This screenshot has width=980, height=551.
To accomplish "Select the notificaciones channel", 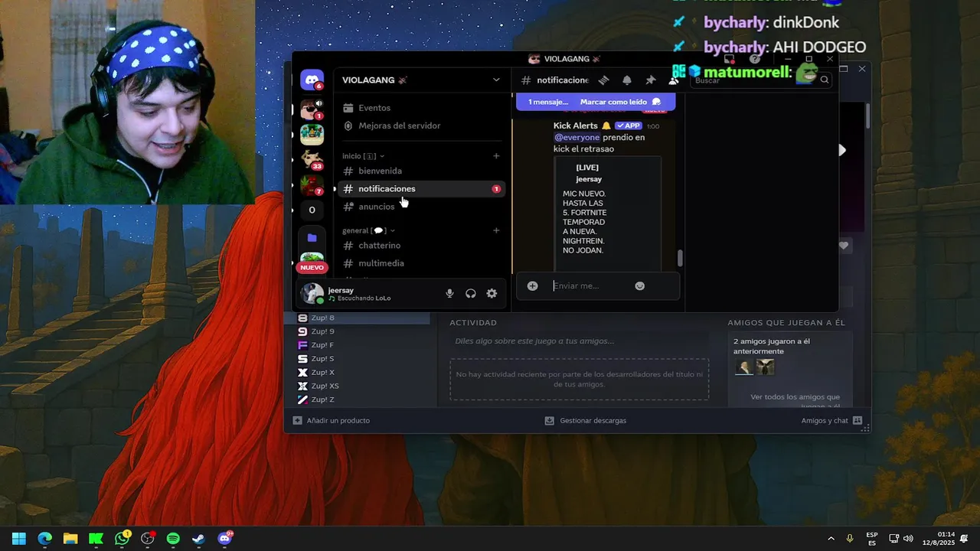I will tap(420, 188).
